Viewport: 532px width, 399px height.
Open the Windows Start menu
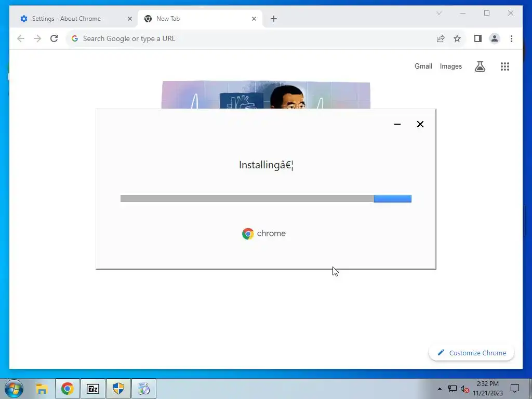pyautogui.click(x=14, y=389)
